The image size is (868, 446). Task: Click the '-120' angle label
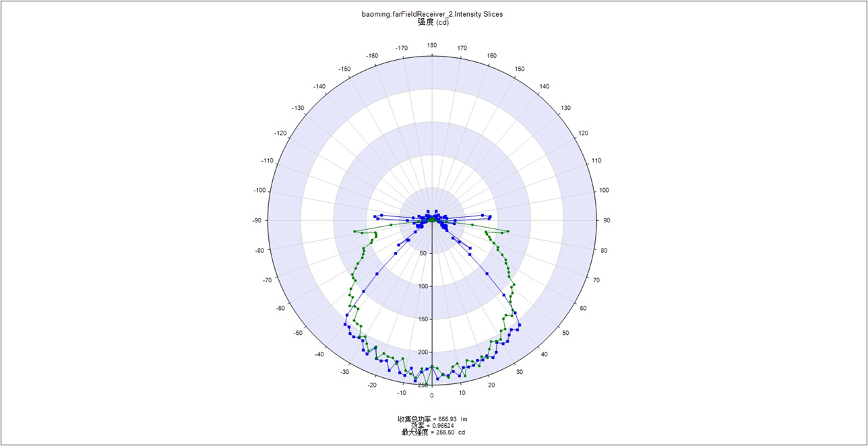coord(280,133)
